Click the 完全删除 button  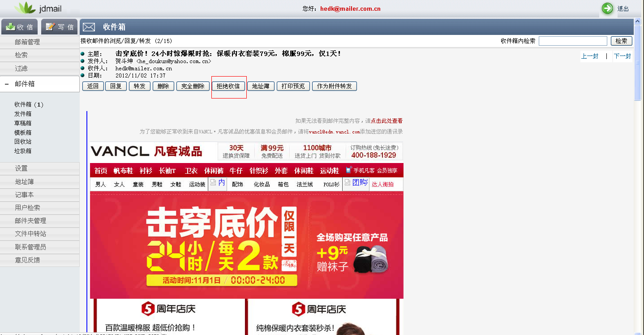pyautogui.click(x=193, y=86)
